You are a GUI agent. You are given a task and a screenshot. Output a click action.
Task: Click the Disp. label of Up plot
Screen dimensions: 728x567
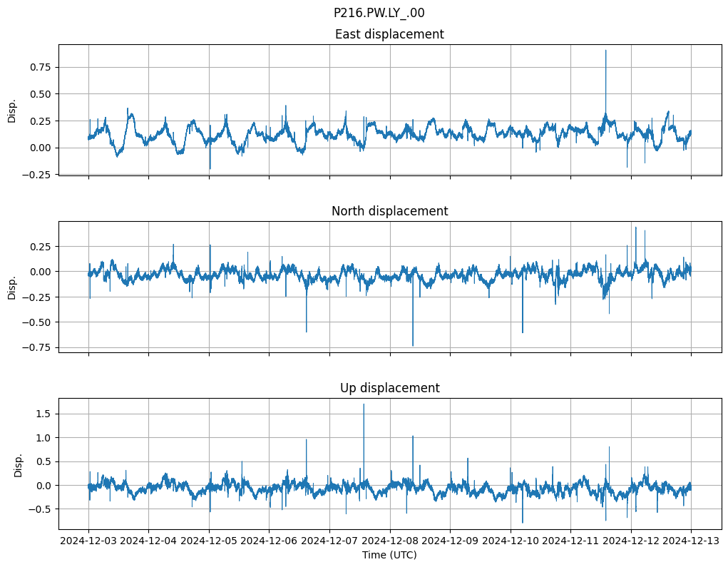coord(19,464)
